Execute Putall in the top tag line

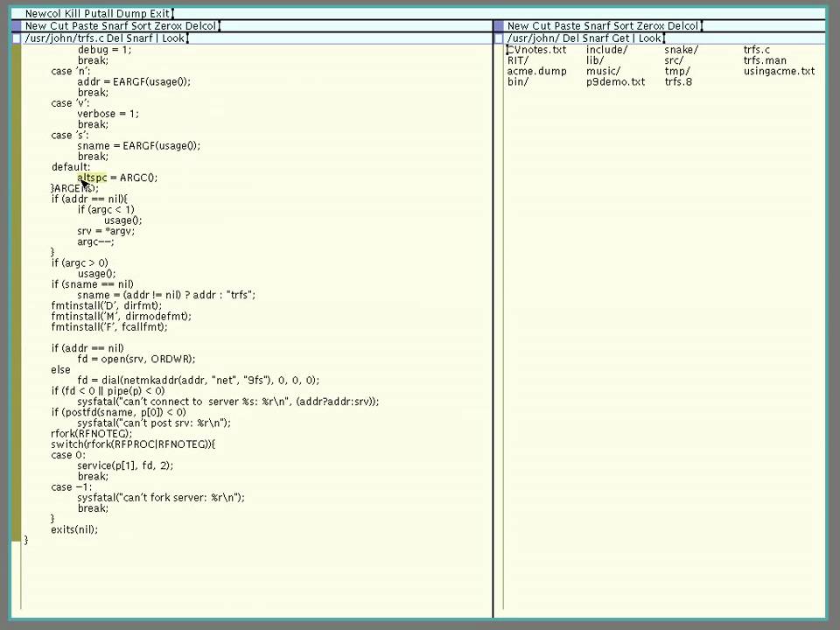tap(97, 13)
